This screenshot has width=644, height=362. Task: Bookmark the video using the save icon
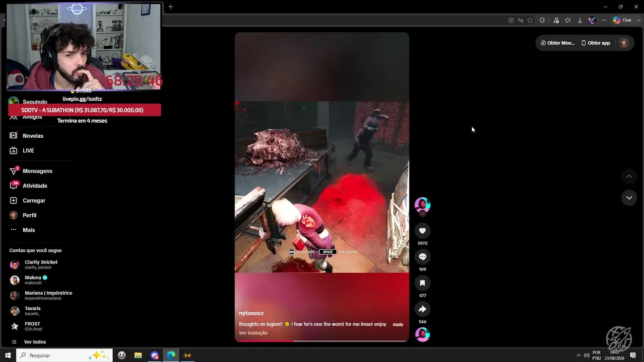coord(423,283)
